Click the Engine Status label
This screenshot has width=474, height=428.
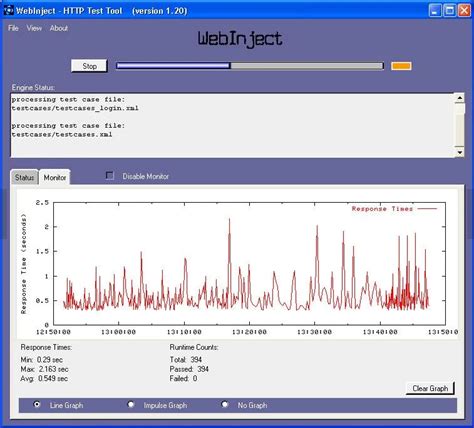33,87
